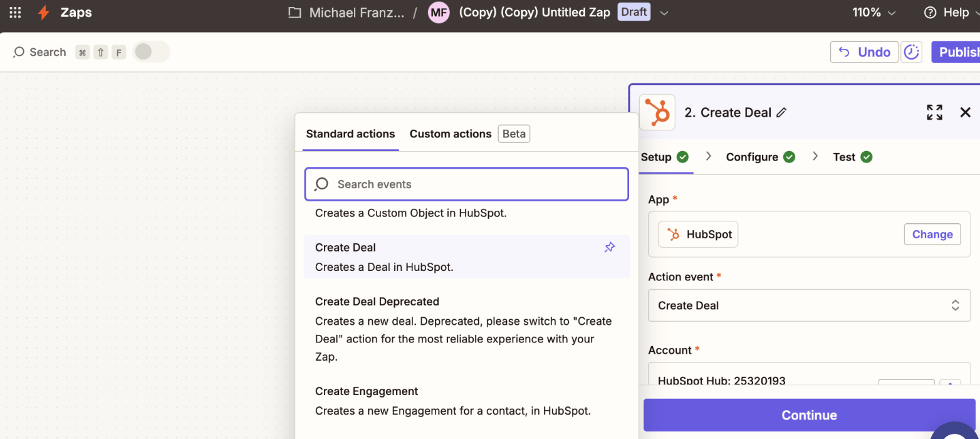Click the green check next to Configure

click(x=790, y=157)
